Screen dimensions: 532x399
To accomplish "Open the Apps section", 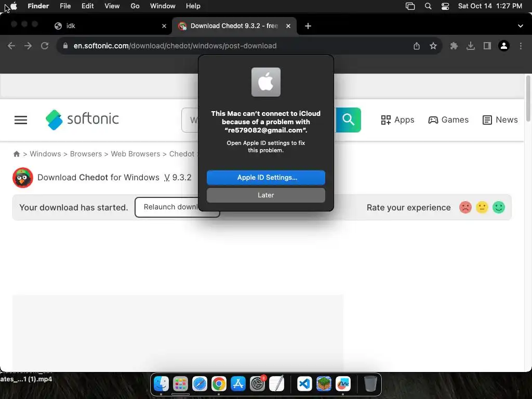I will (397, 120).
